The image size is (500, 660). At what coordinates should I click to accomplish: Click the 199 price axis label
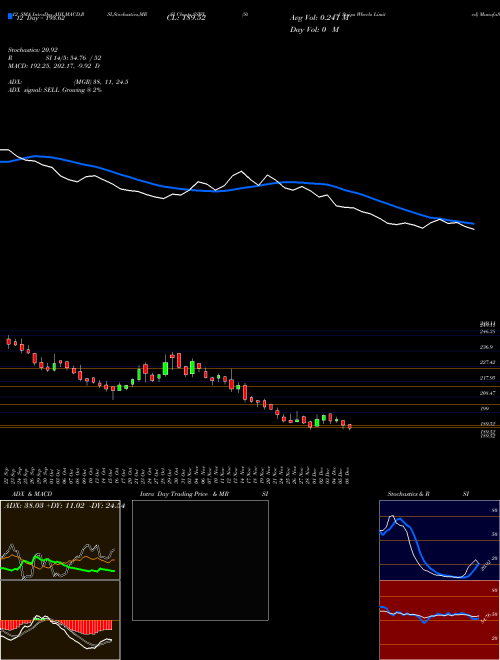(x=484, y=409)
